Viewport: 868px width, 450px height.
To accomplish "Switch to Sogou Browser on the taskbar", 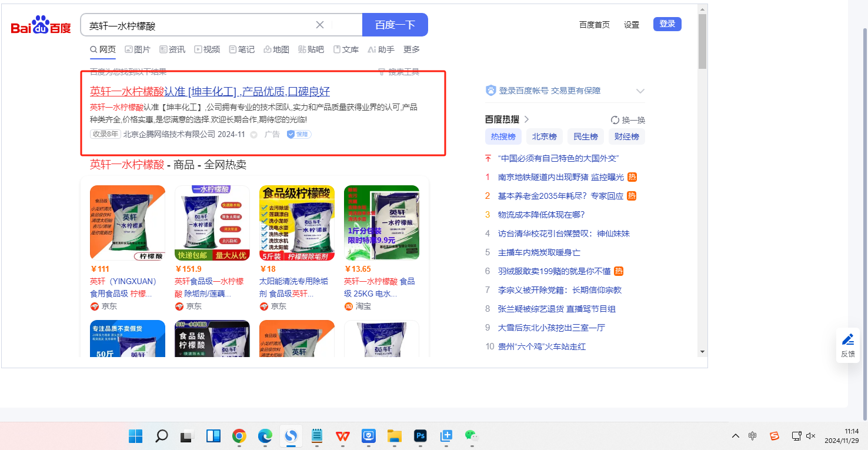I will pyautogui.click(x=291, y=436).
